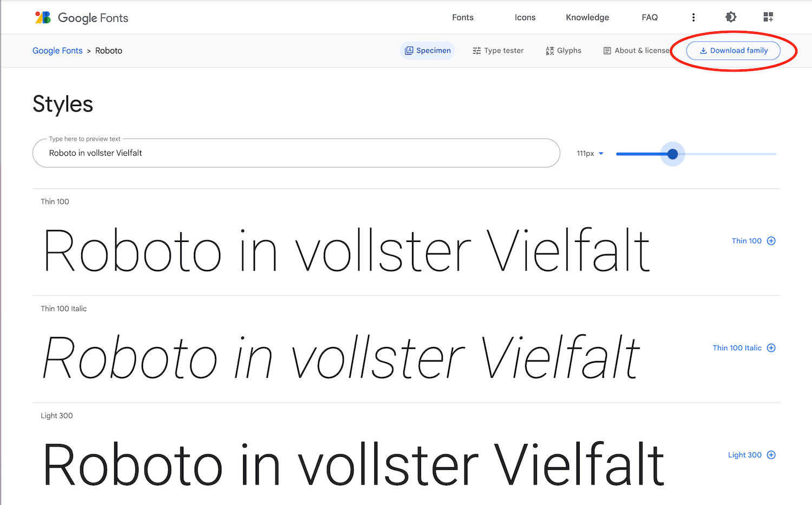This screenshot has height=505, width=812.
Task: Toggle dark mode with the theme icon
Action: pos(731,17)
